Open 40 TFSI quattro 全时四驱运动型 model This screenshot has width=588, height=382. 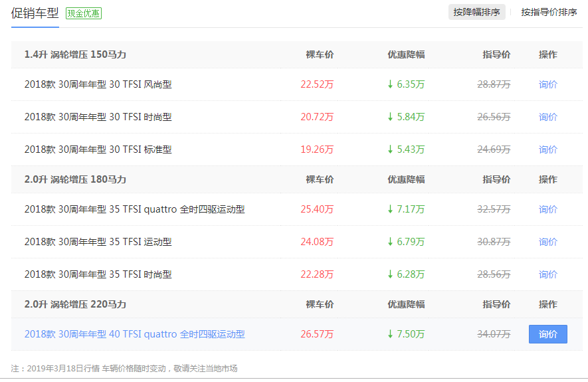click(x=135, y=334)
